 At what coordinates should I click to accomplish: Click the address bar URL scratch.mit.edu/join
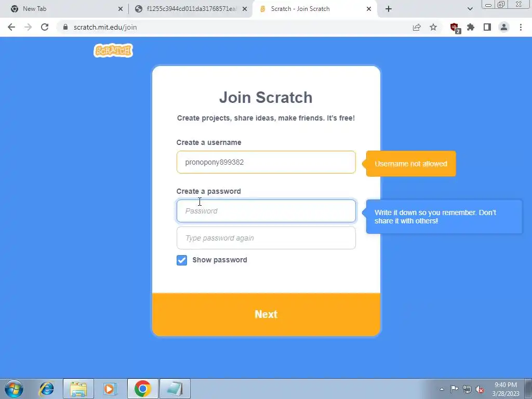click(x=105, y=27)
